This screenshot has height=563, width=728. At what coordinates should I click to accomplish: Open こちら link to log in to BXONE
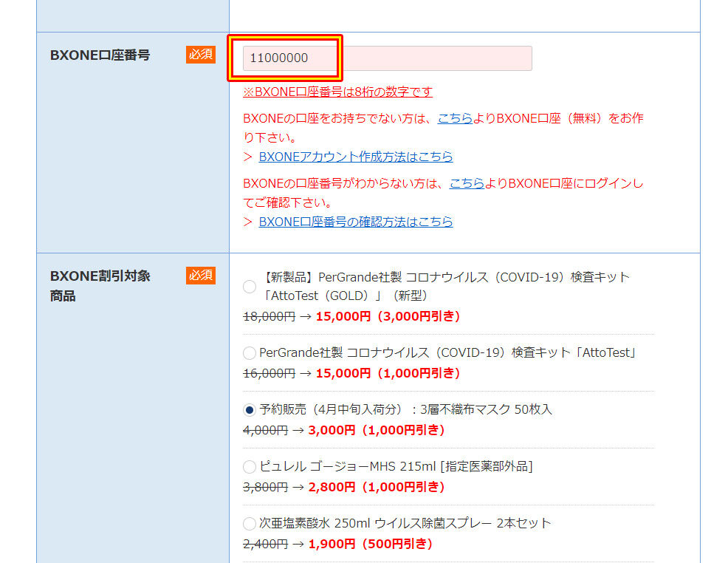pos(467,183)
